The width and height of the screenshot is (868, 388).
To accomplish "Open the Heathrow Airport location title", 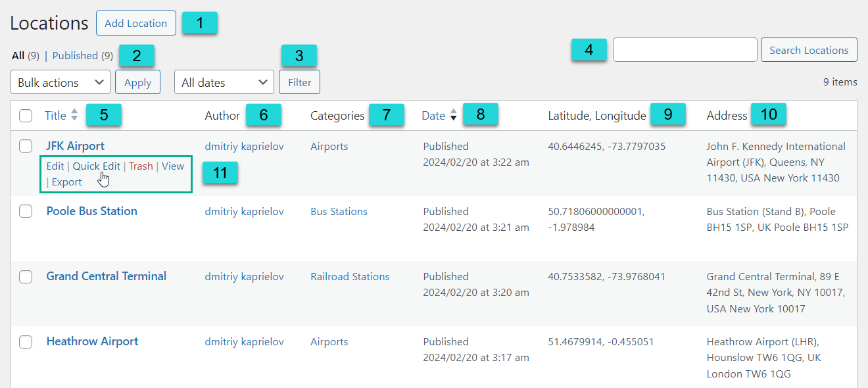I will [x=93, y=341].
